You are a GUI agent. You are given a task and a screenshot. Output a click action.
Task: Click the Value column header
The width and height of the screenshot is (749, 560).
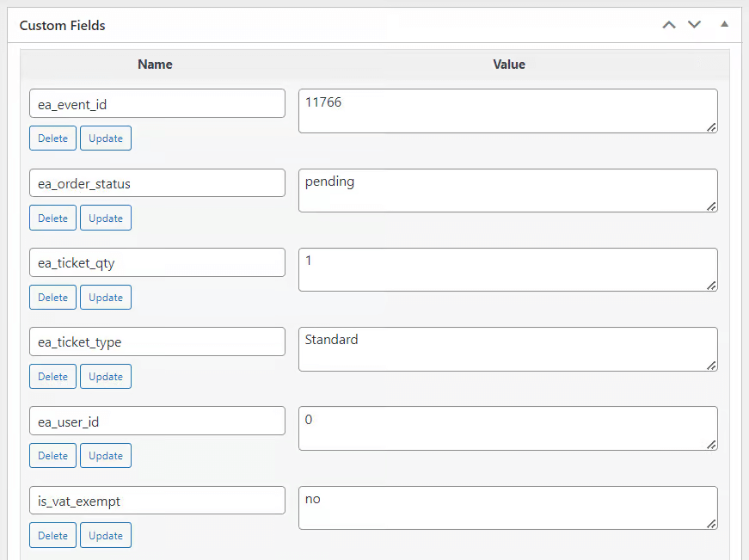coord(509,65)
